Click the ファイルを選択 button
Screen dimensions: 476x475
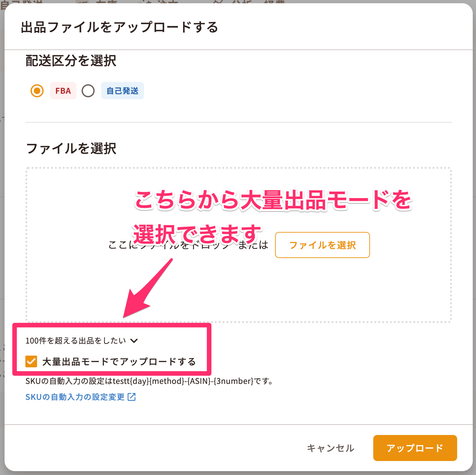(322, 245)
